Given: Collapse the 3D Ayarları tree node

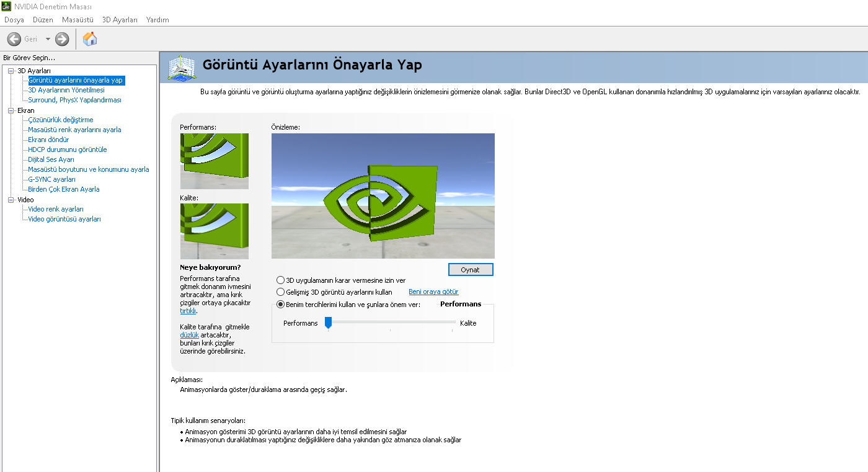Looking at the screenshot, I should (11, 71).
